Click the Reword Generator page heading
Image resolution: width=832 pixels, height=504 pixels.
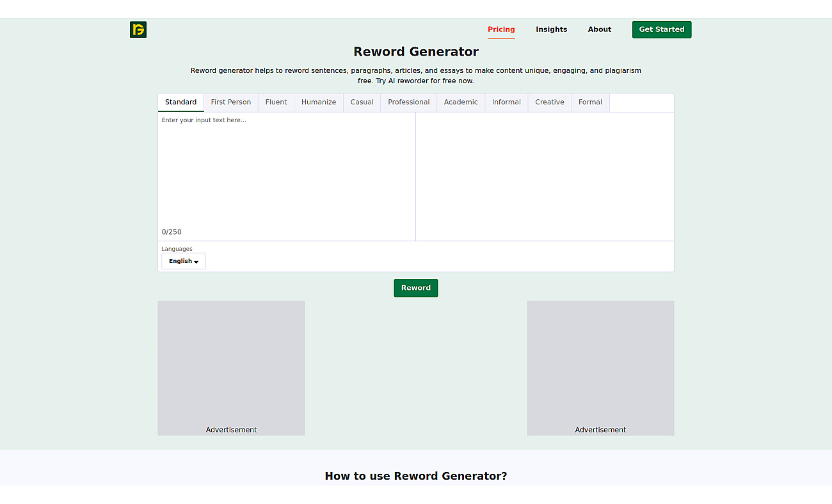pyautogui.click(x=416, y=52)
